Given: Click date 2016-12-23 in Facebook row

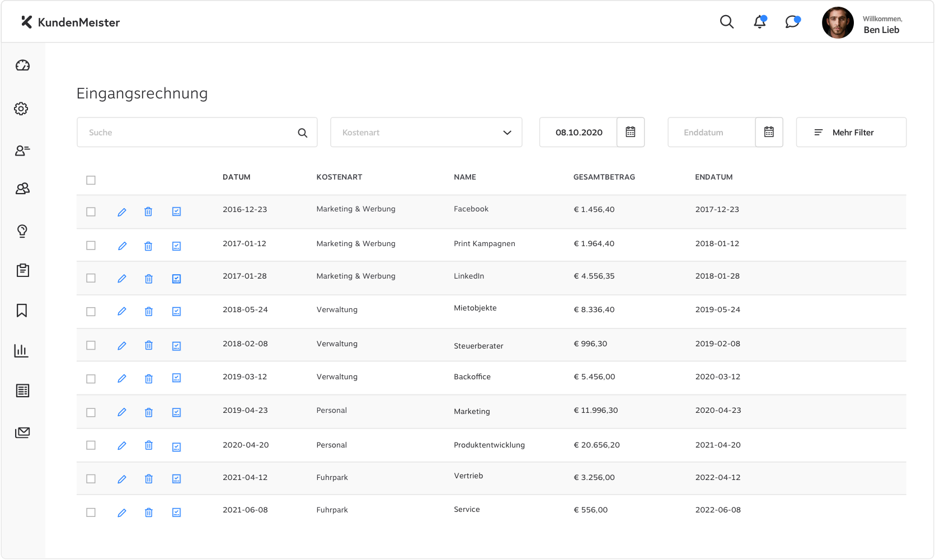Looking at the screenshot, I should pos(245,210).
